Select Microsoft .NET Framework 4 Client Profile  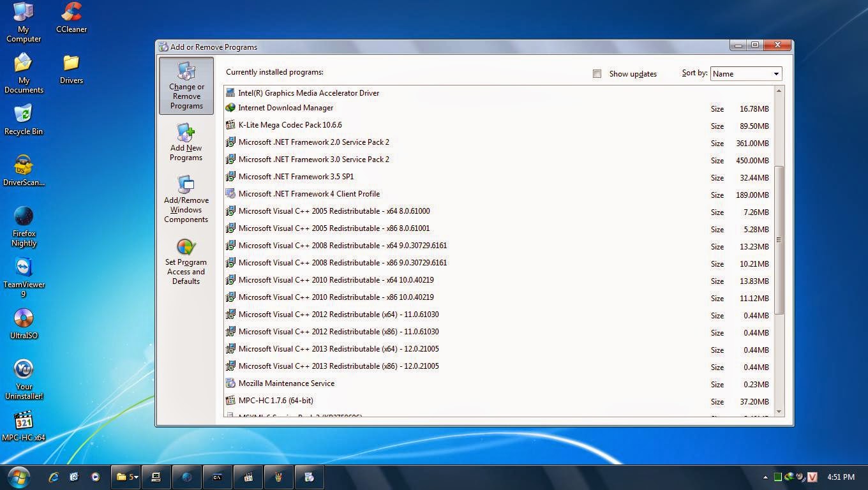tap(309, 194)
